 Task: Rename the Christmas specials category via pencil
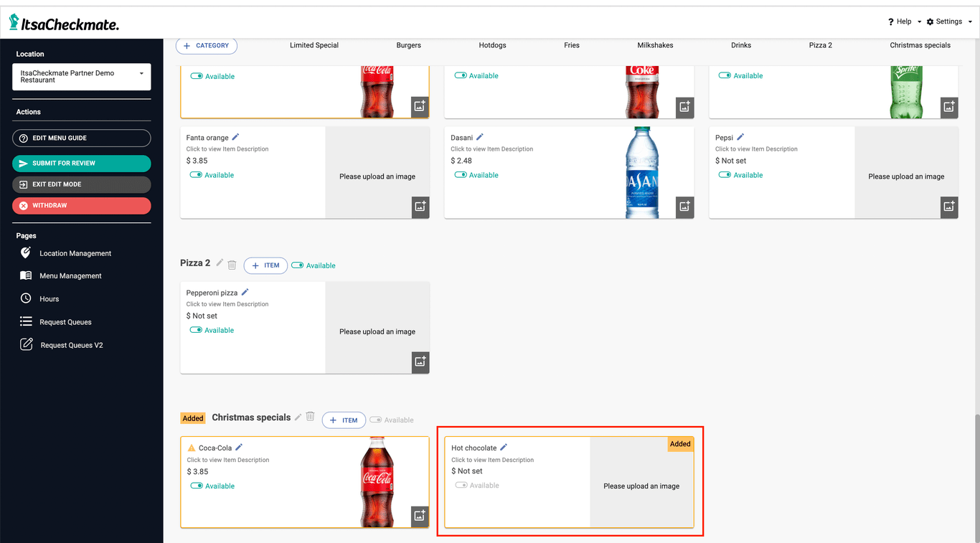298,417
